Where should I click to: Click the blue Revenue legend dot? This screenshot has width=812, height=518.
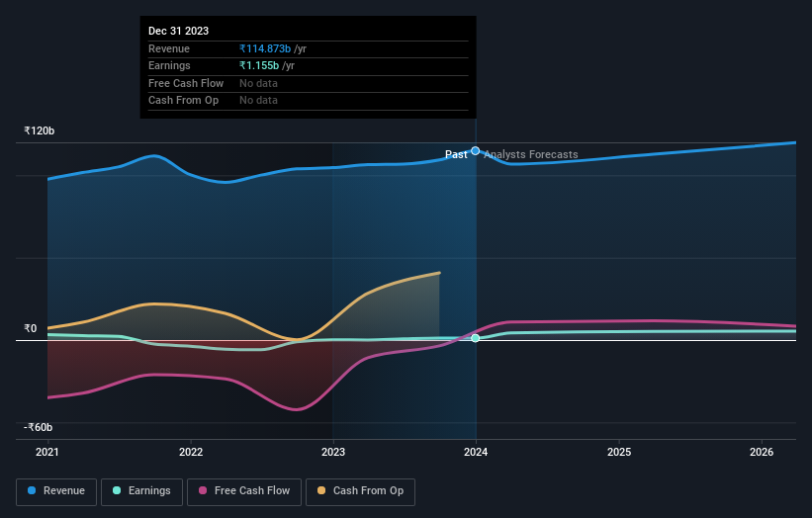[32, 490]
